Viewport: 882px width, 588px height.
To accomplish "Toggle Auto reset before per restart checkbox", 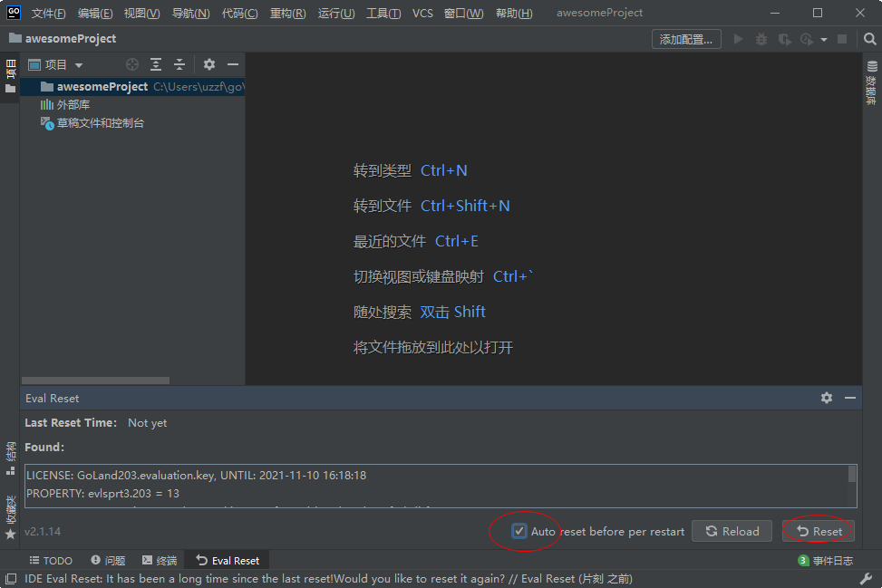I will 519,531.
